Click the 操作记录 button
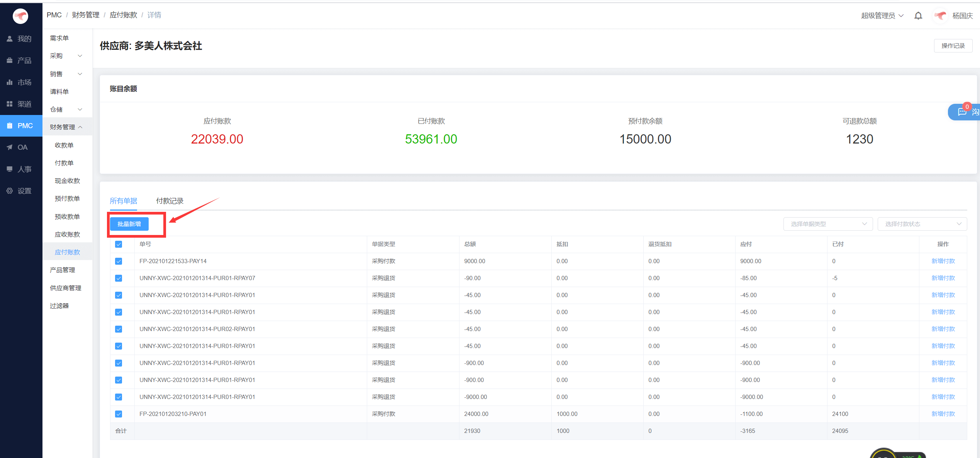 tap(953, 46)
